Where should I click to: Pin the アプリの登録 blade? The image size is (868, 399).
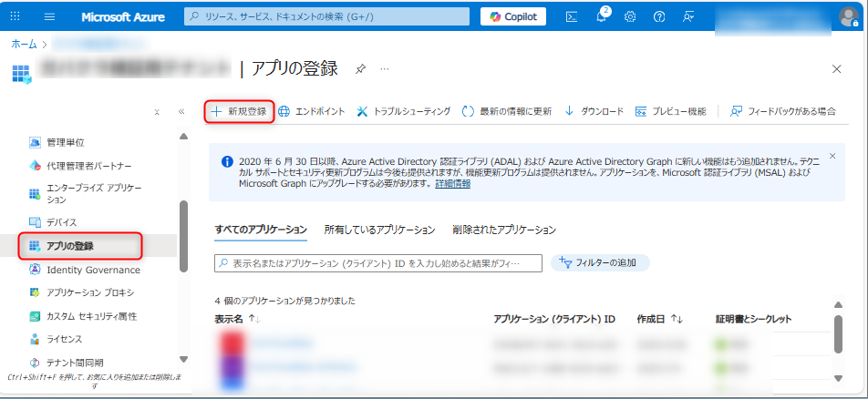pos(360,69)
